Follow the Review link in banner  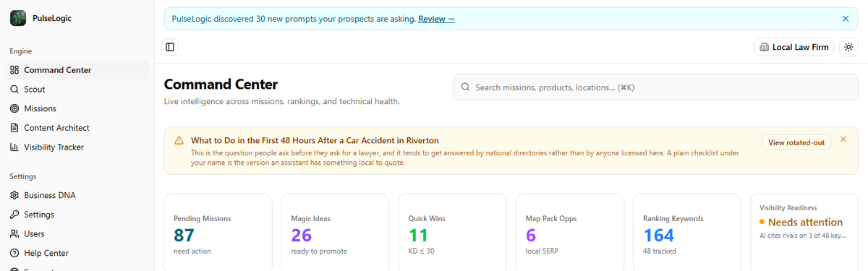pos(436,19)
